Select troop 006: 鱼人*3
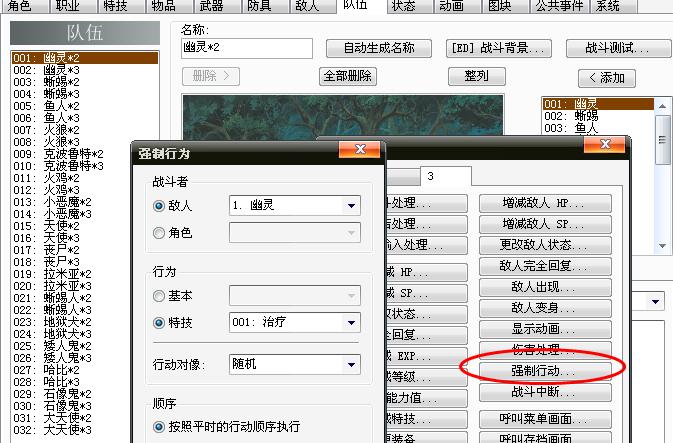Screen dimensions: 673x443 pyautogui.click(x=85, y=118)
